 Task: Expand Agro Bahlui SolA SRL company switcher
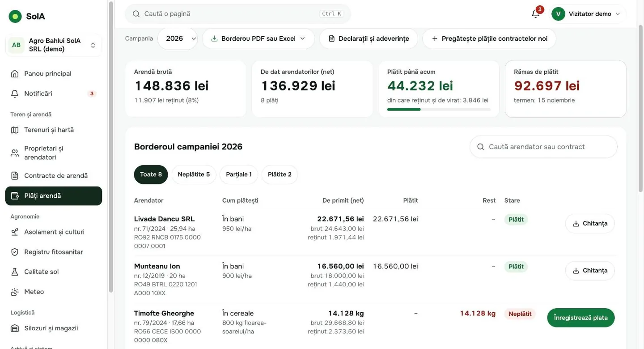pyautogui.click(x=54, y=45)
